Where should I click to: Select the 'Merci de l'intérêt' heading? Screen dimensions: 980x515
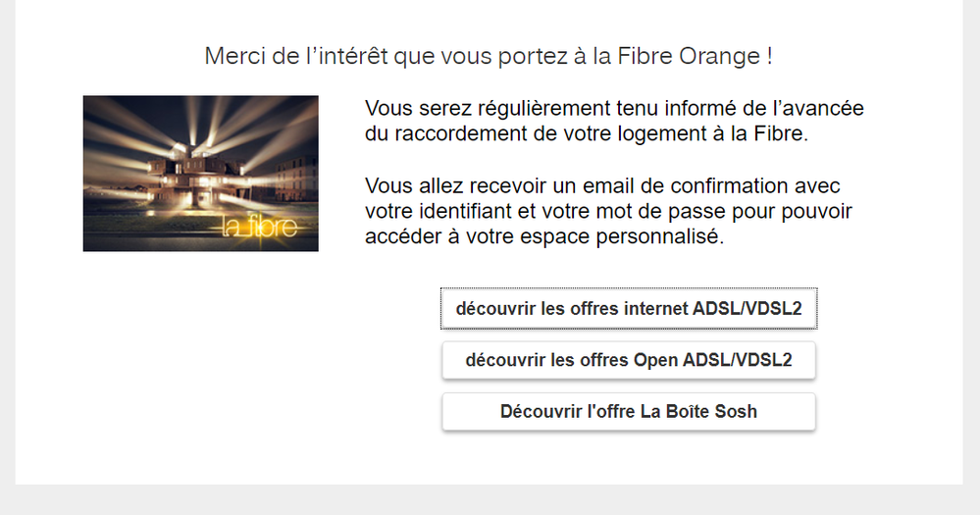click(489, 56)
